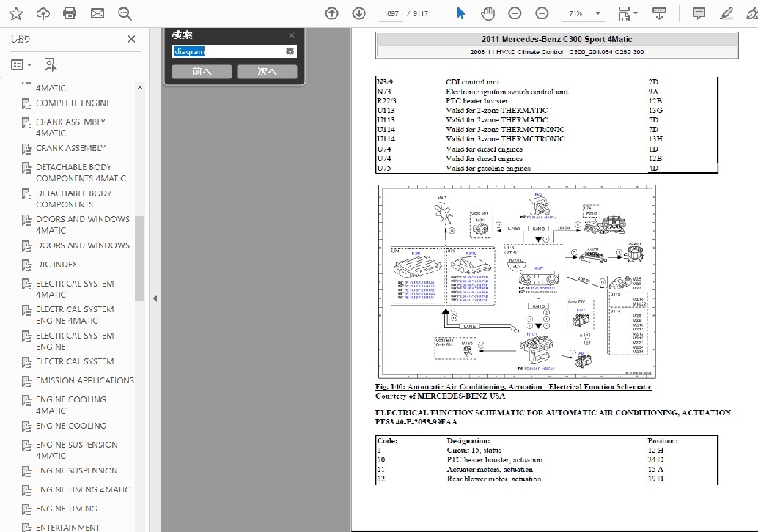Click the air conditioning schematic diagram image

click(517, 281)
